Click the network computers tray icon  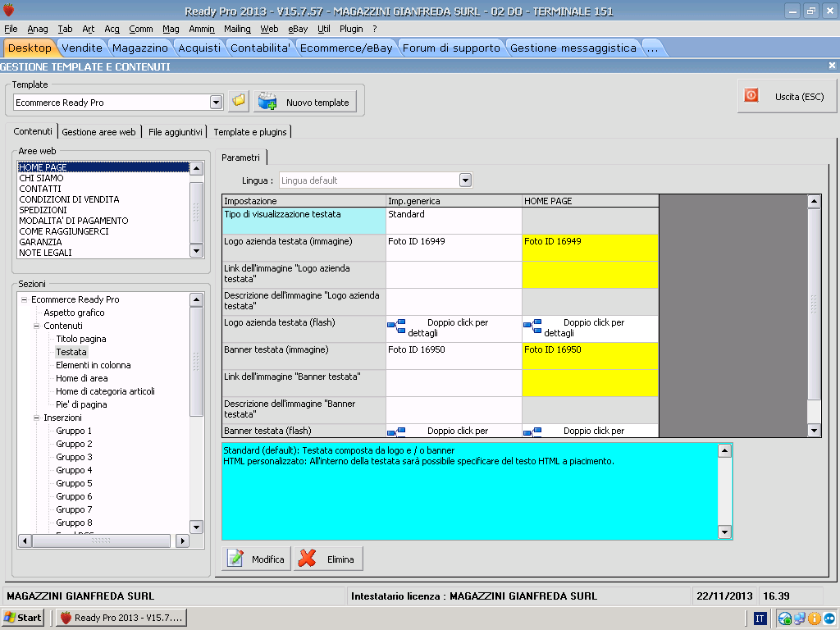click(x=800, y=618)
